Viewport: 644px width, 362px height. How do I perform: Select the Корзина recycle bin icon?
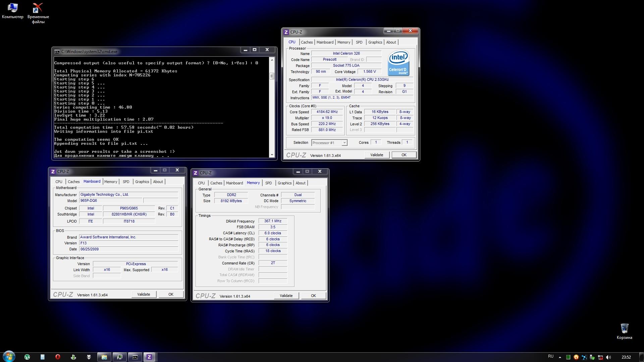[x=624, y=331]
